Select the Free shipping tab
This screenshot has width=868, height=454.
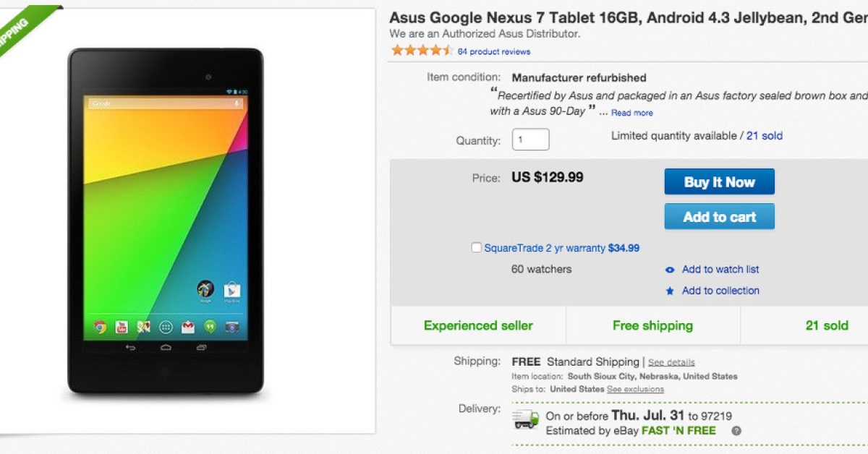tap(652, 325)
